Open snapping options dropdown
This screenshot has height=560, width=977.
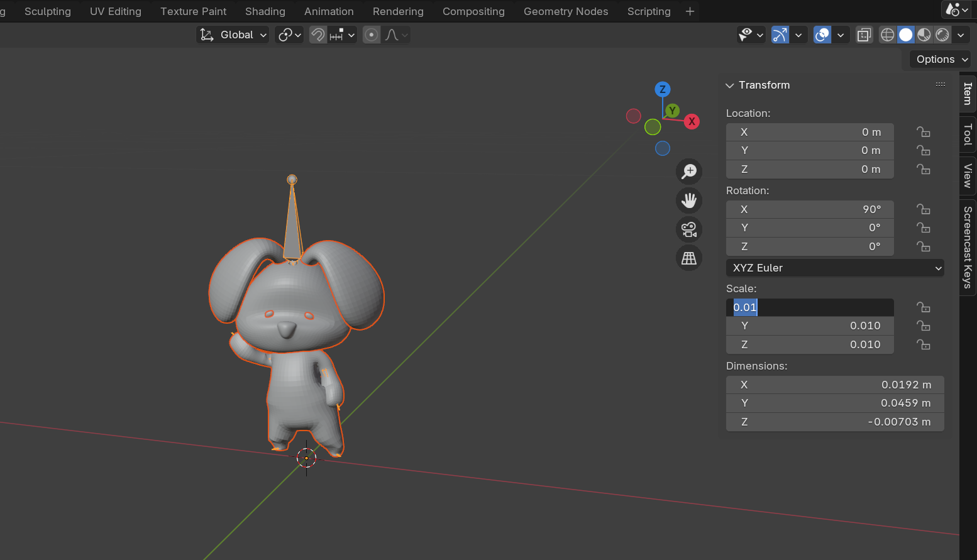(343, 35)
